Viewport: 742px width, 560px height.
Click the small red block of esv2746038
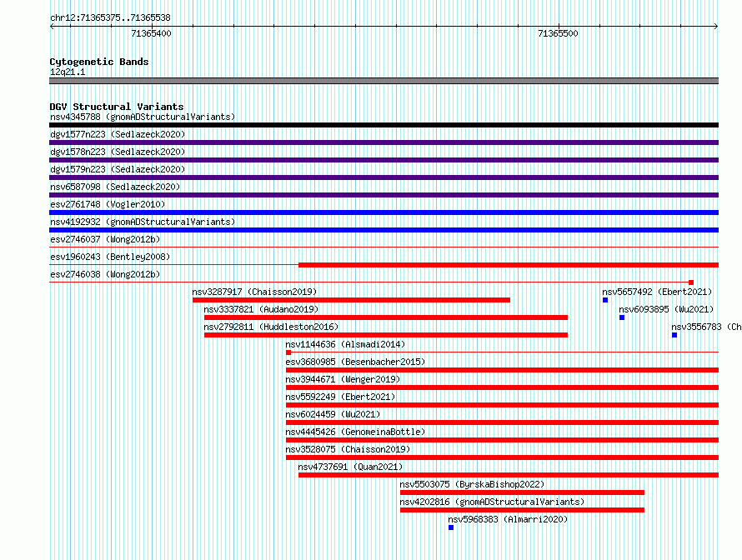click(691, 282)
